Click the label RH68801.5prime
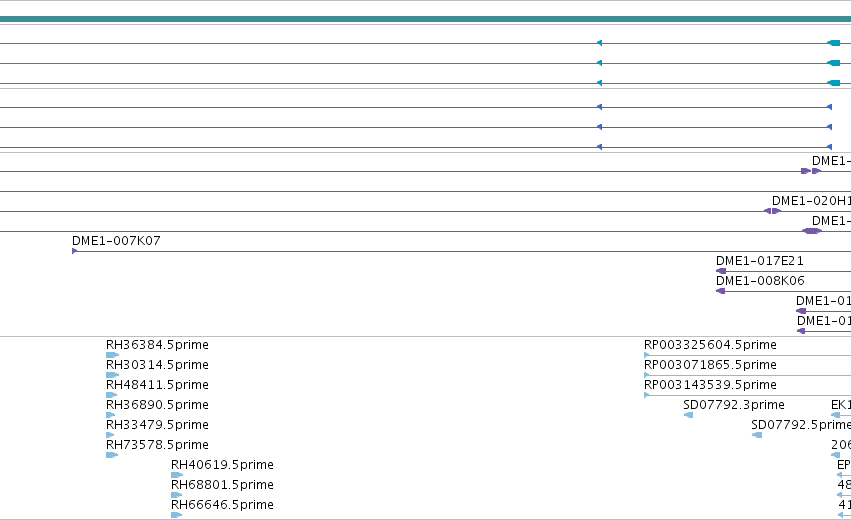The height and width of the screenshot is (520, 851). (x=223, y=485)
